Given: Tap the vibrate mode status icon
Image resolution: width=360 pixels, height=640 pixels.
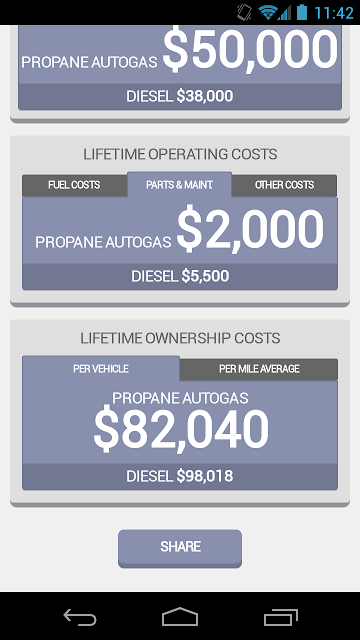Looking at the screenshot, I should [244, 12].
